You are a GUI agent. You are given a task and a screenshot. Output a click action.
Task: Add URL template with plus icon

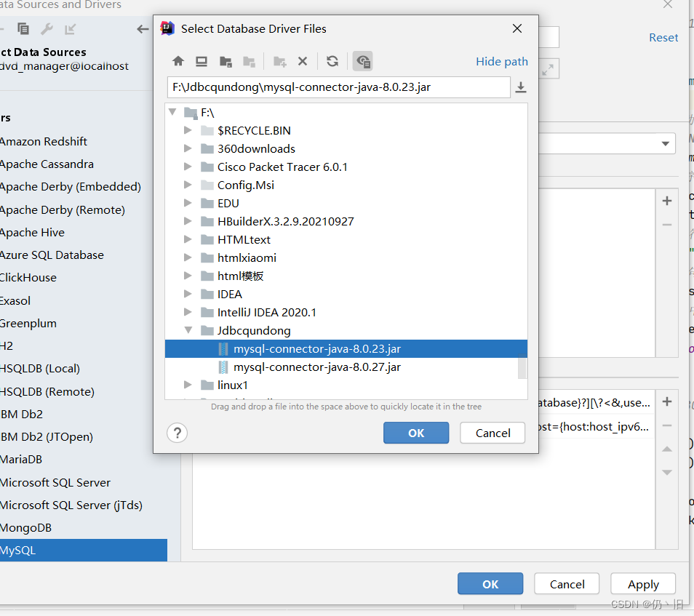pos(667,401)
